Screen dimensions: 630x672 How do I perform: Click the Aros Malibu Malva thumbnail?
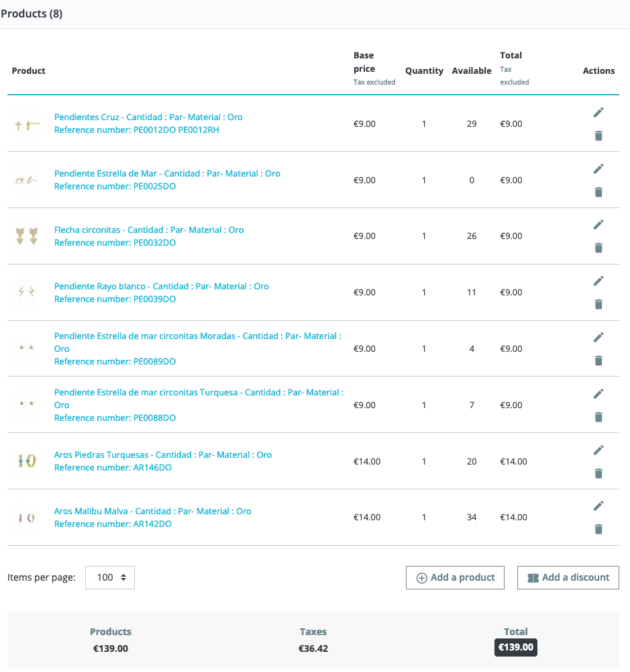point(26,518)
